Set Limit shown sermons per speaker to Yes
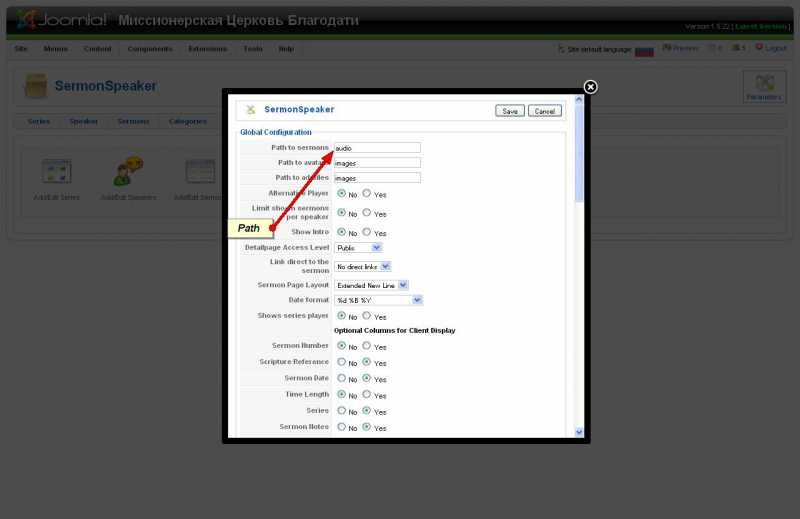Viewport: 800px width, 519px height. tap(366, 212)
